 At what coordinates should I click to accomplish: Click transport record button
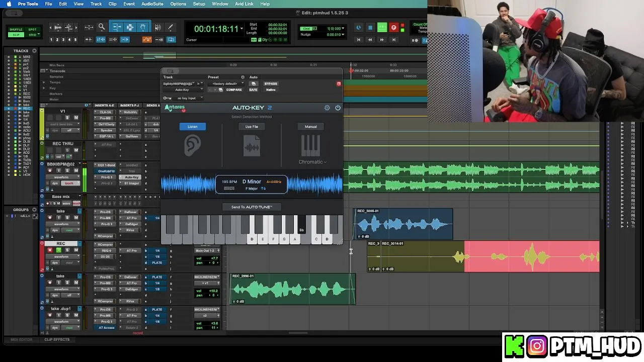[393, 28]
